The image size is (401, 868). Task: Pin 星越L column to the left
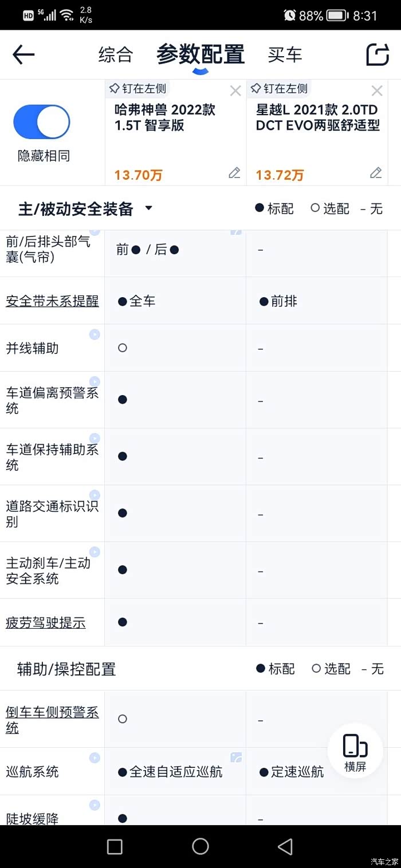(280, 89)
